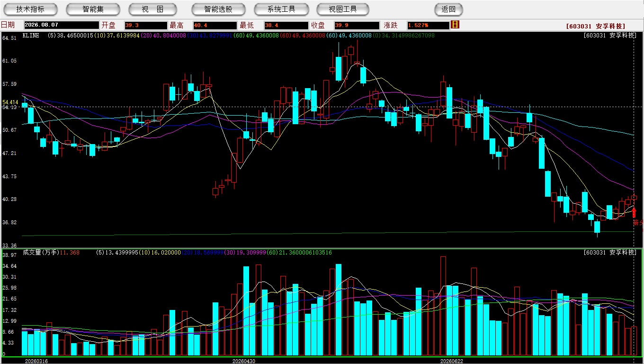Click the 最低 label
The image size is (644, 364).
click(247, 25)
